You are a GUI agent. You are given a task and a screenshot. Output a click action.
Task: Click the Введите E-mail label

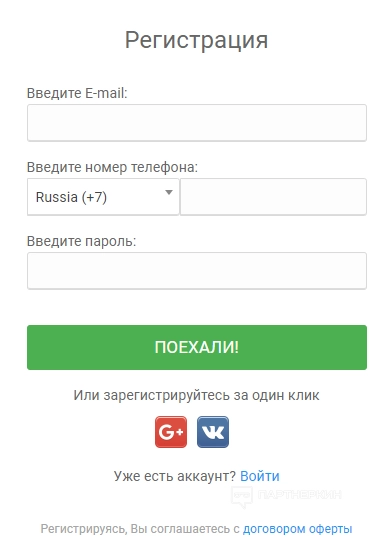click(77, 93)
